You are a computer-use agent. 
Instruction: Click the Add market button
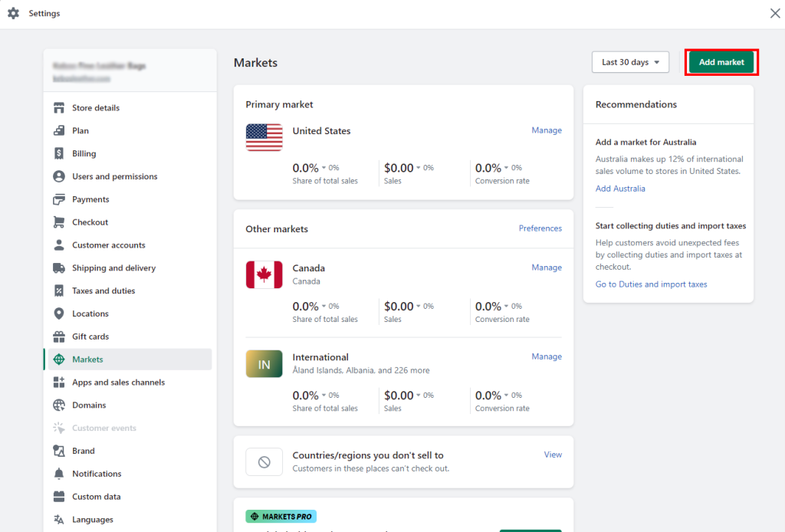point(721,61)
